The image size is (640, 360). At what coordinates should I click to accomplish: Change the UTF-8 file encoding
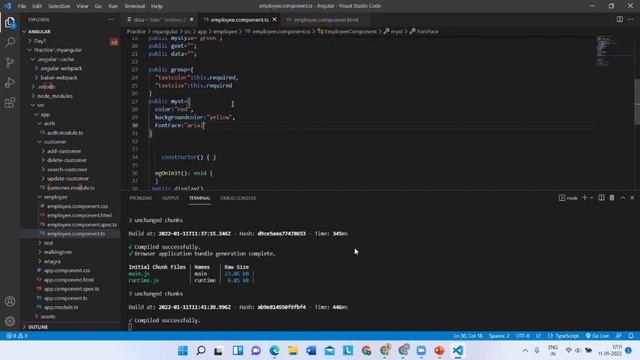(x=522, y=336)
